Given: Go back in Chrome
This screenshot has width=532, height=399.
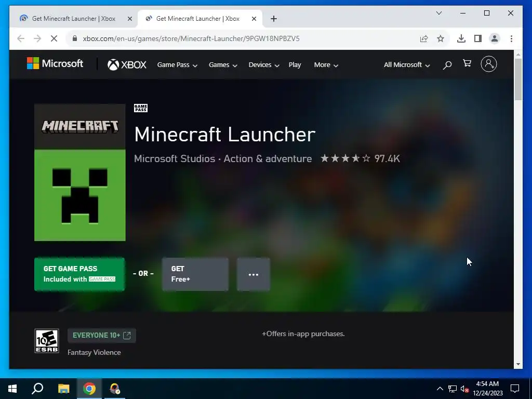Looking at the screenshot, I should (21, 38).
